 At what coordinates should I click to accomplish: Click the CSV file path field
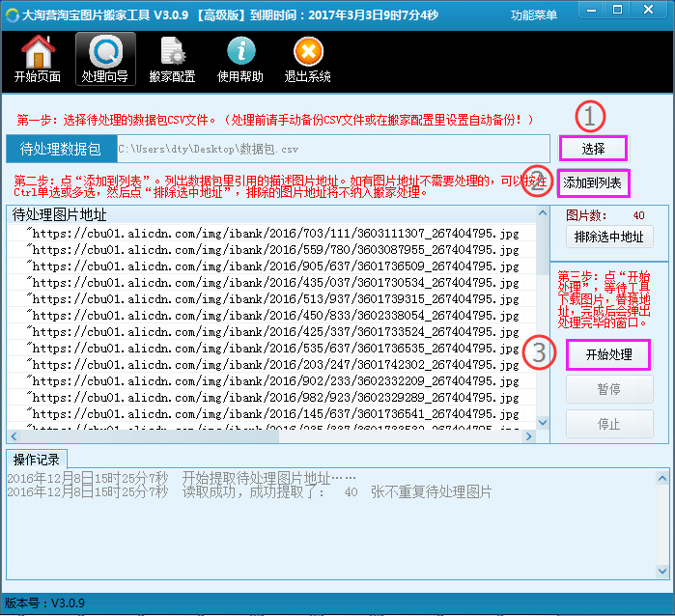(x=333, y=149)
